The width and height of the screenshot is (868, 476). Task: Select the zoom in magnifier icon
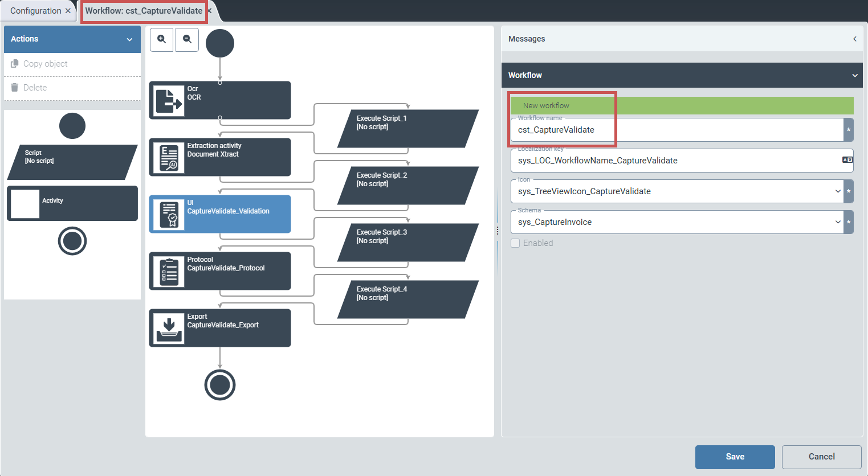[161, 40]
